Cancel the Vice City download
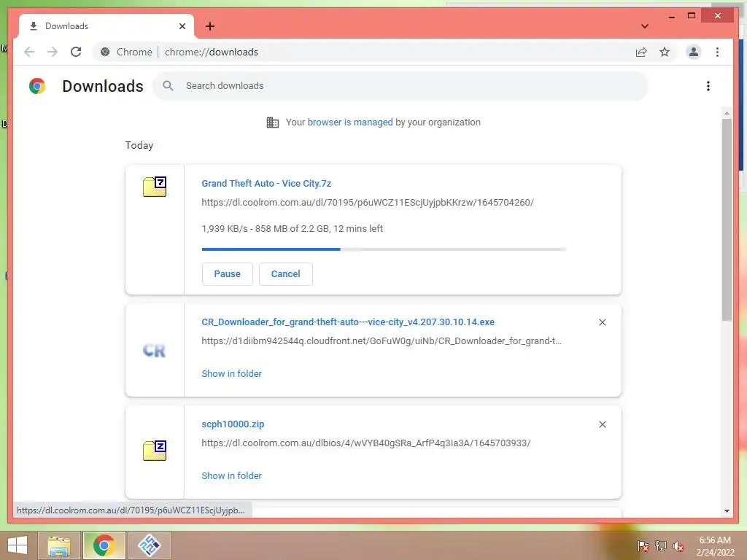Screen dimensions: 747x560 point(285,274)
